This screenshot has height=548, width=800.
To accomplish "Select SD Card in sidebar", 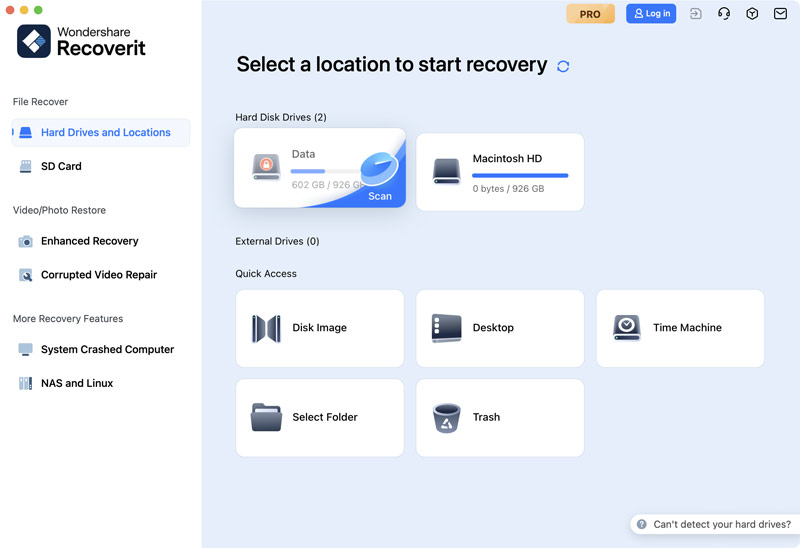I will (61, 166).
